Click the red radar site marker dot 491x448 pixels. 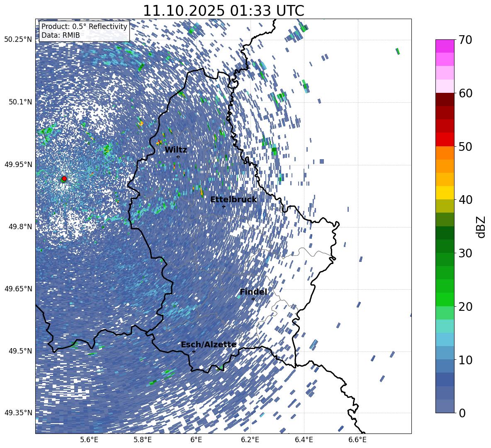coord(64,179)
